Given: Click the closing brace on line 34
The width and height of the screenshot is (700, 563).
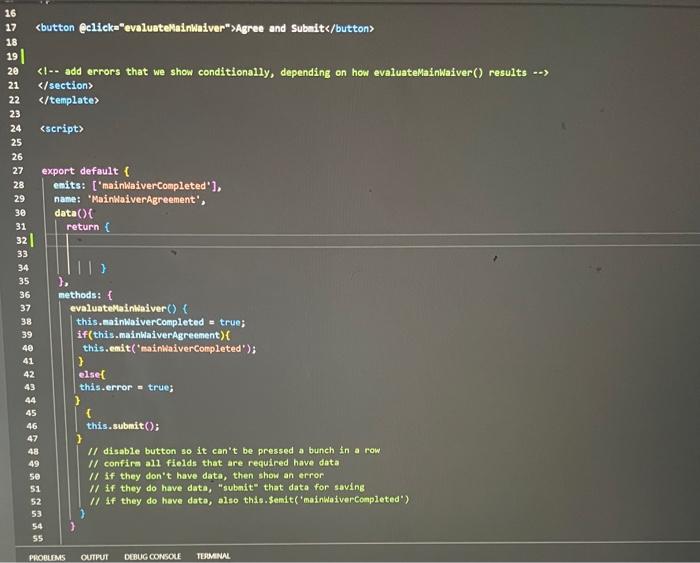Looking at the screenshot, I should click(x=104, y=268).
